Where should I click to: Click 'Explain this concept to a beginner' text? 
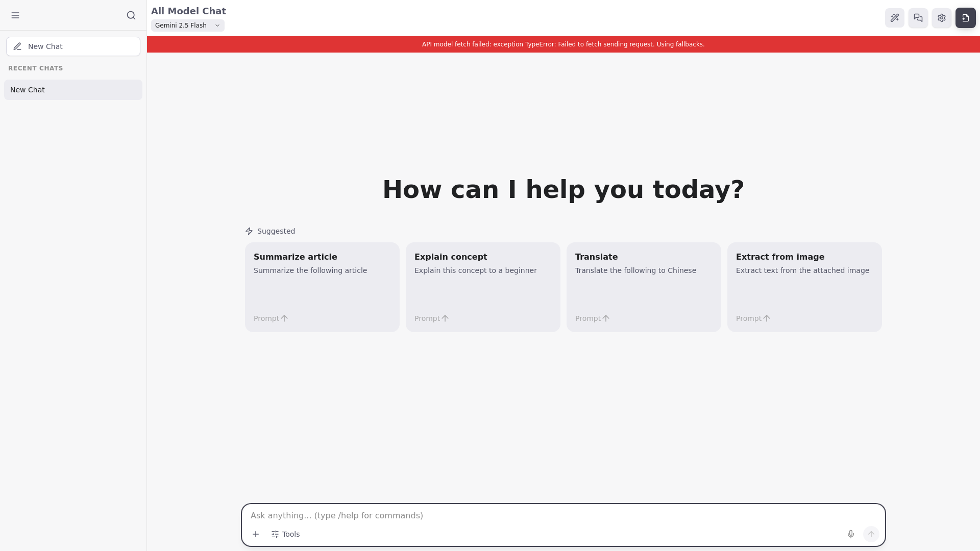click(476, 270)
